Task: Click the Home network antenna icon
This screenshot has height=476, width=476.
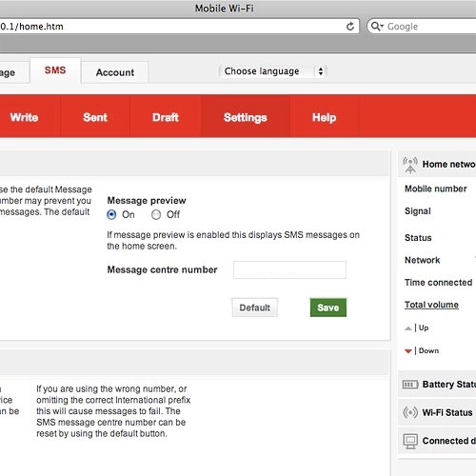Action: pyautogui.click(x=410, y=165)
